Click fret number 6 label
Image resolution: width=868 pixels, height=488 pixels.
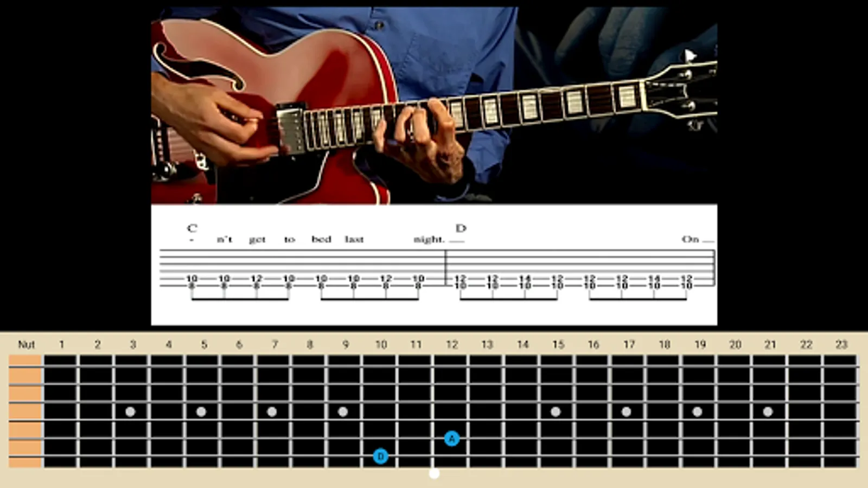coord(239,344)
